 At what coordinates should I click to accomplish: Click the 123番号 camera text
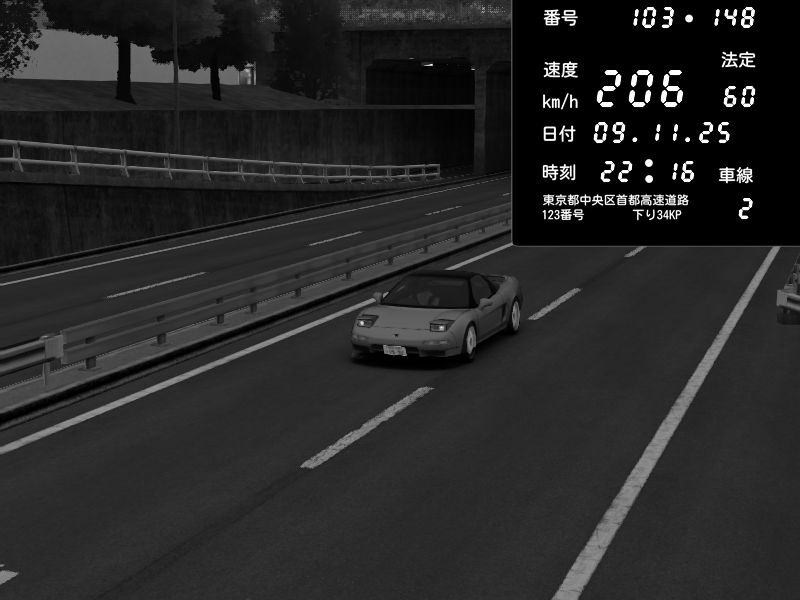(563, 215)
